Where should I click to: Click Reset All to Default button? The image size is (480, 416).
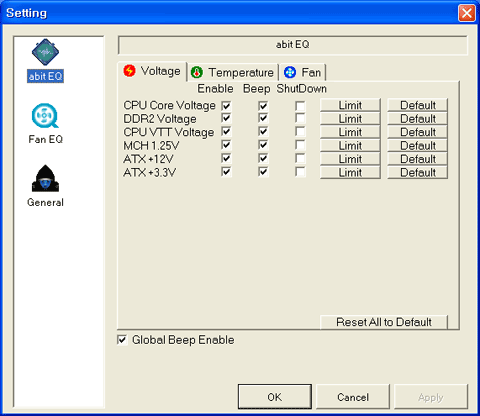(384, 322)
